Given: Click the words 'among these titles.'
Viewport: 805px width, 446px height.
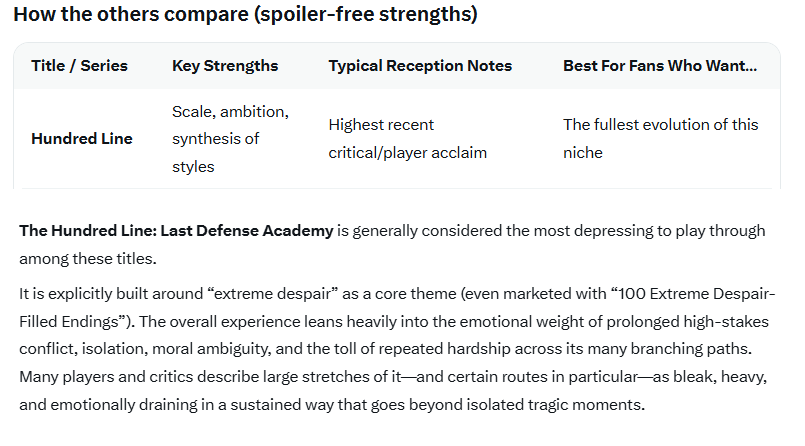Looking at the screenshot, I should (88, 259).
